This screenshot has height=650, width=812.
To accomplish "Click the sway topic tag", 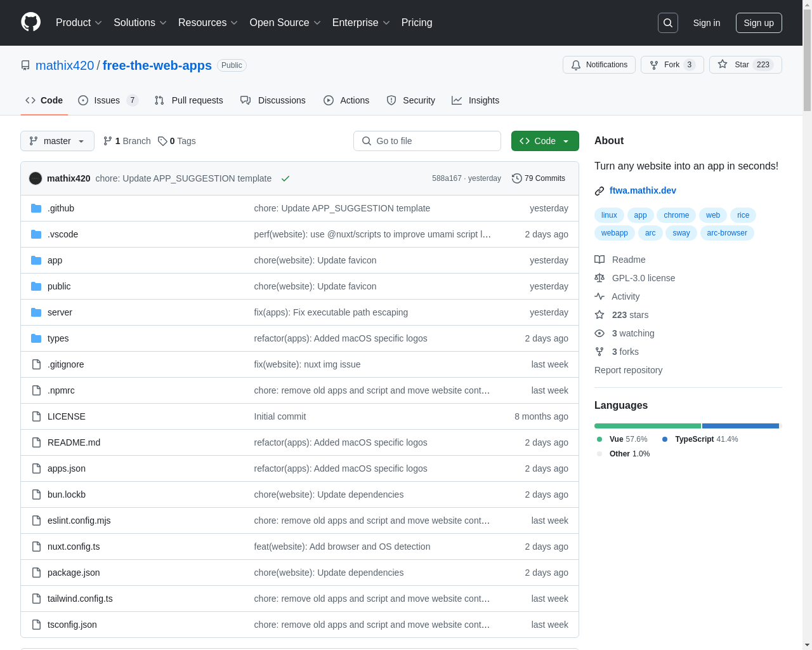I will point(681,233).
